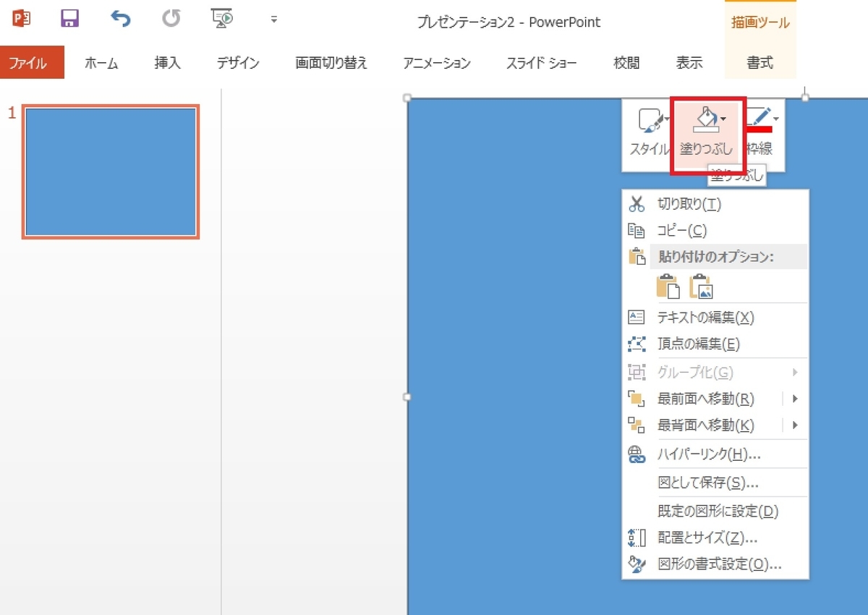
Task: Open the 校閲 tab
Action: coord(626,63)
